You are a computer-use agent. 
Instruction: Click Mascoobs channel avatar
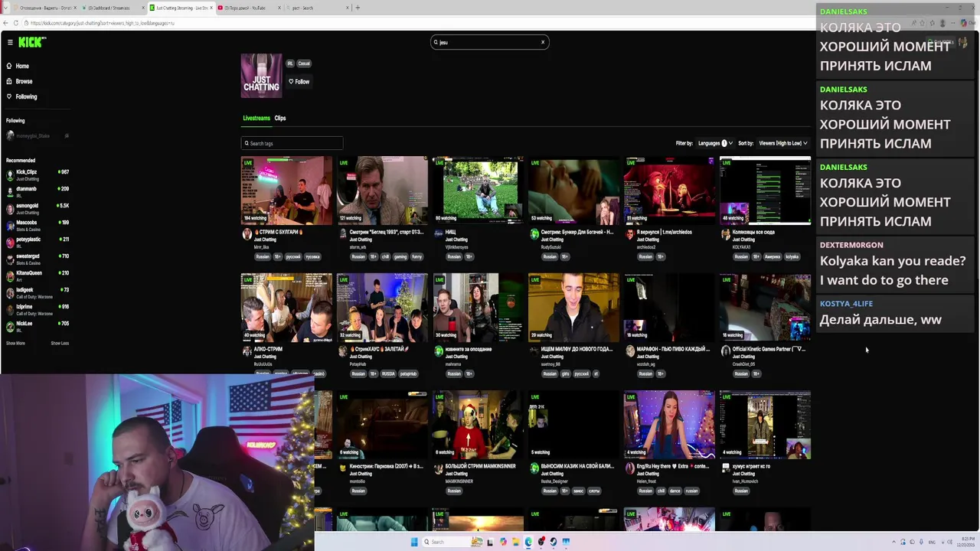pos(10,225)
